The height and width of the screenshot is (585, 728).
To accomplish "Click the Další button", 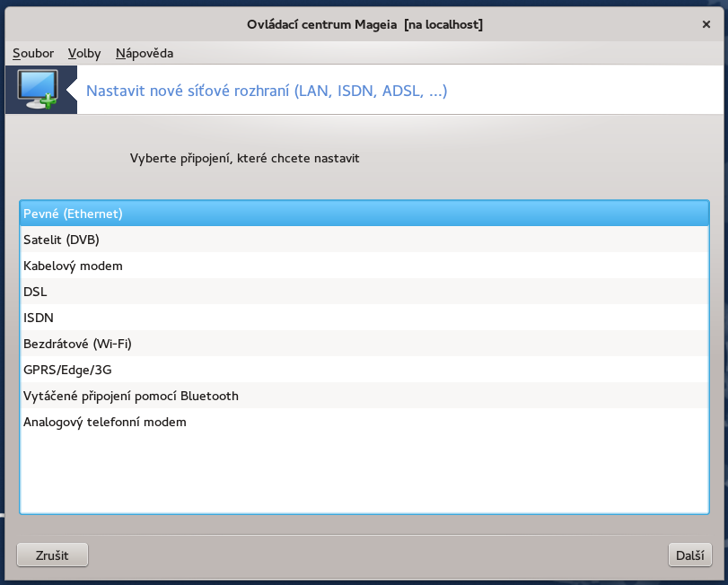I will tap(690, 554).
